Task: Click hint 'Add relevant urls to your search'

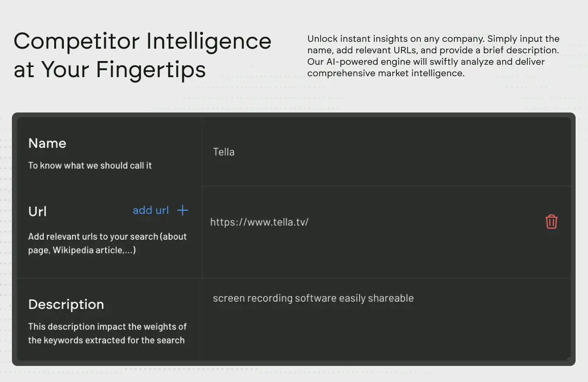Action: 93,236
